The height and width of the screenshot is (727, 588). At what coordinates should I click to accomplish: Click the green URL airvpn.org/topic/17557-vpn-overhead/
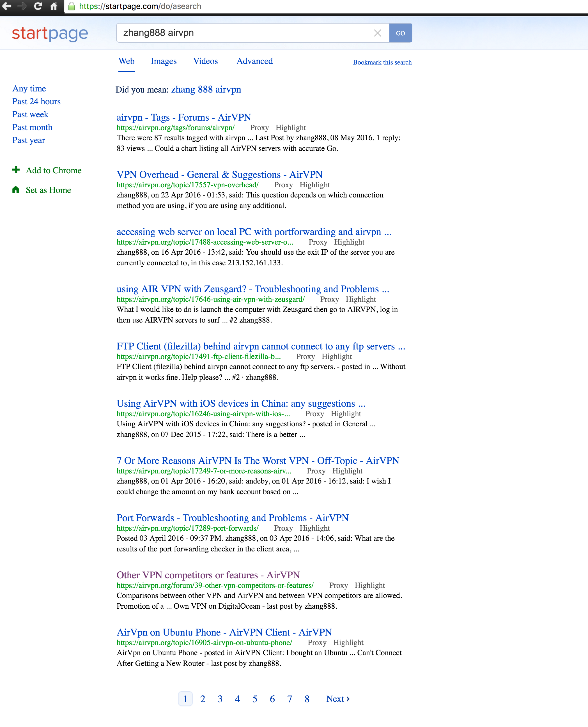tap(187, 185)
